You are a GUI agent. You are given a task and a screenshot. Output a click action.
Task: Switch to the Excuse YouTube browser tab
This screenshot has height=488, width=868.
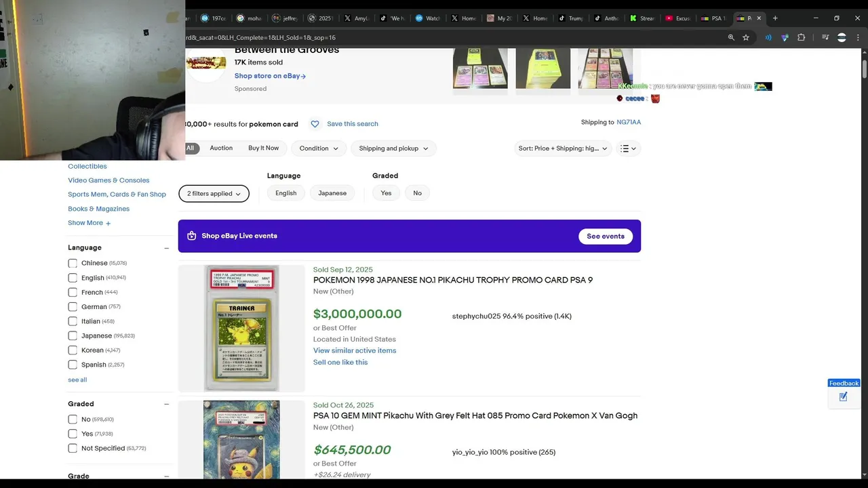coord(677,18)
